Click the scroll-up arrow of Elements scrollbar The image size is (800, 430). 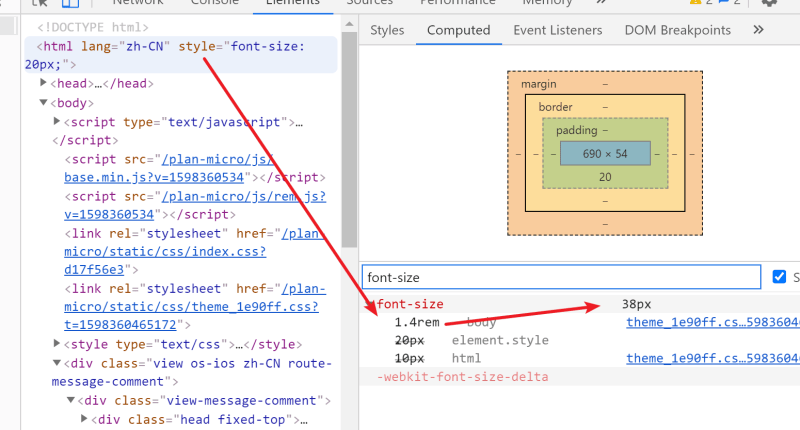[x=349, y=24]
